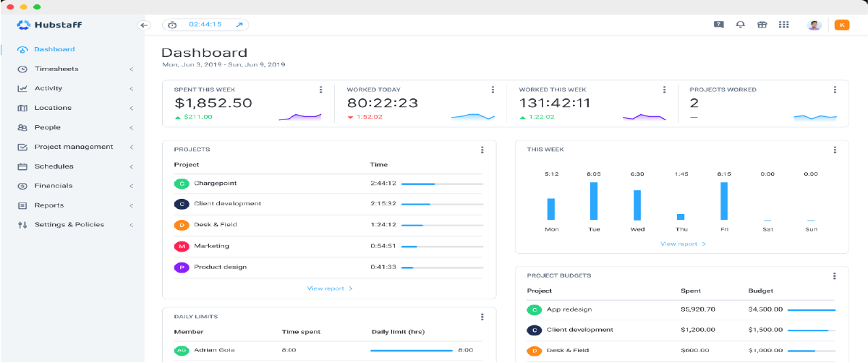Screen dimensions: 868x363
Task: Open the apps grid icon
Action: [x=783, y=25]
